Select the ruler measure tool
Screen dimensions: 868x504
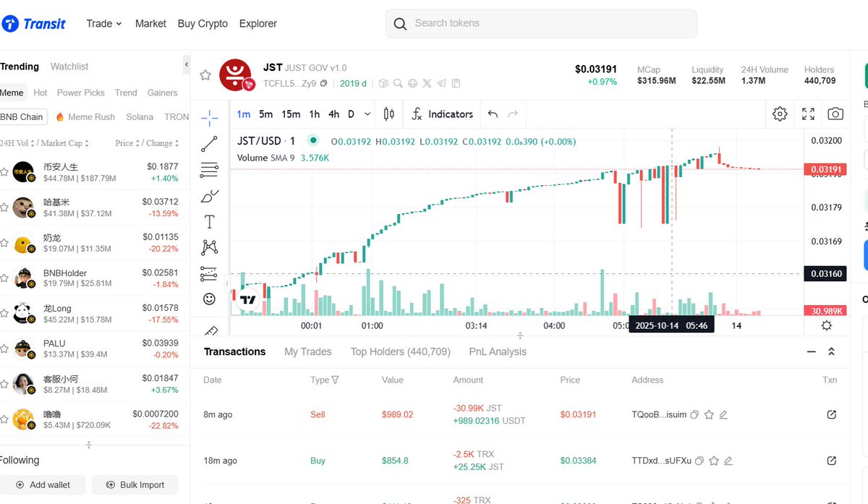pos(210,330)
